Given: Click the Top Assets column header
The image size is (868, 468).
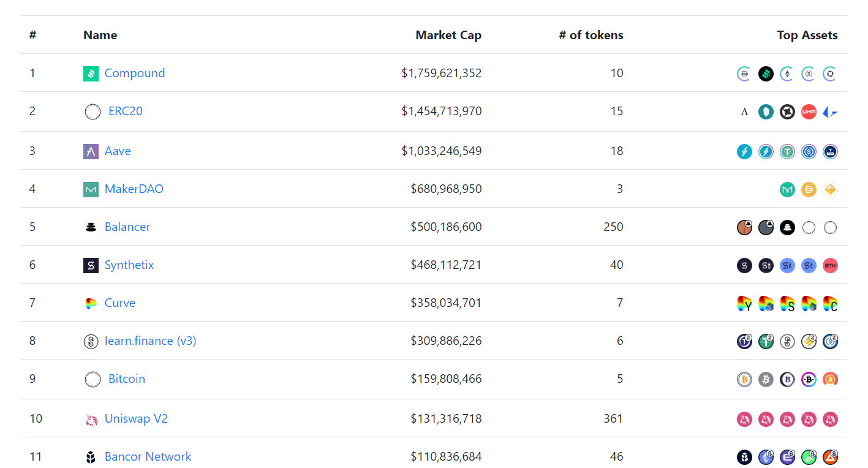Looking at the screenshot, I should pyautogui.click(x=807, y=35).
